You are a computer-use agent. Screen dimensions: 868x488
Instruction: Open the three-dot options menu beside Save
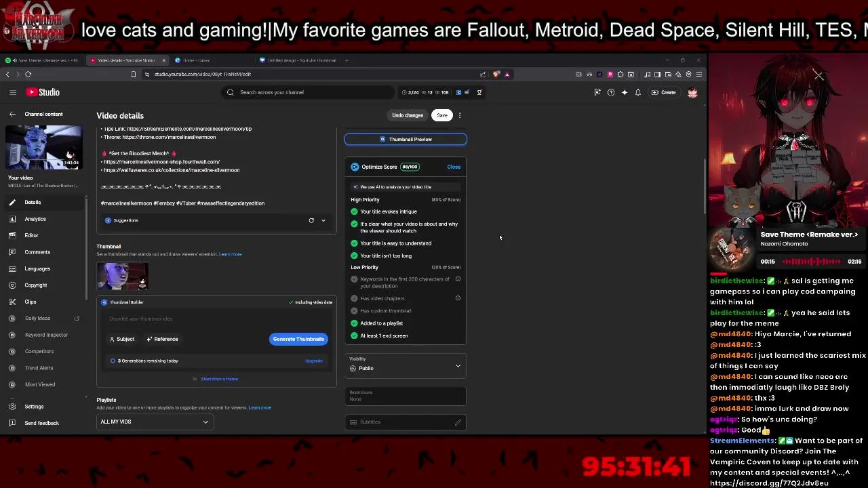click(x=460, y=115)
